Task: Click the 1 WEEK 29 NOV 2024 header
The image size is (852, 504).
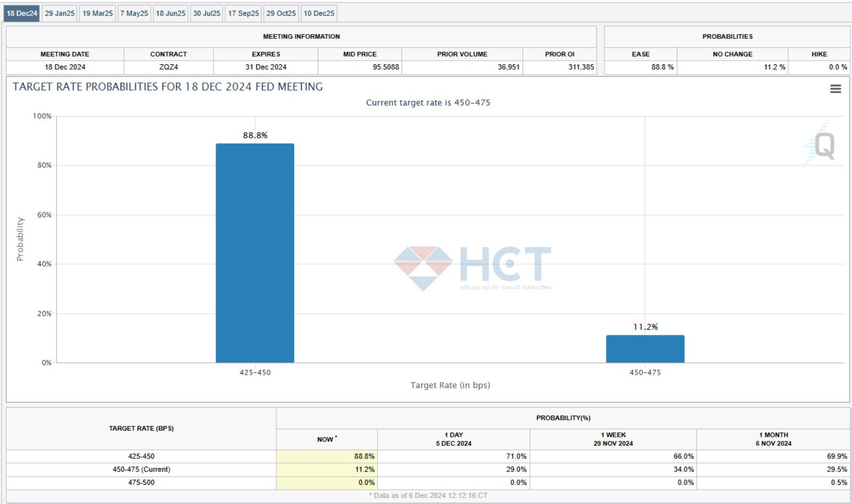Action: [x=613, y=439]
